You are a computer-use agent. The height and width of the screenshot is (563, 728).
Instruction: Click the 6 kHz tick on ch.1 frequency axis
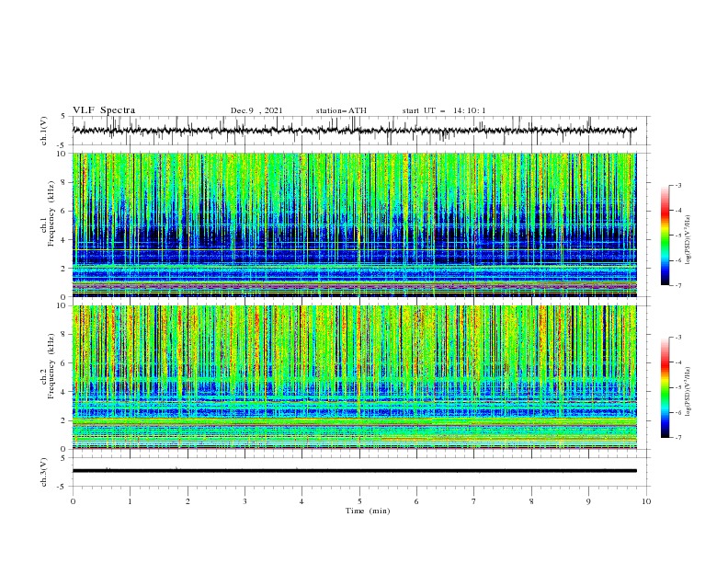pyautogui.click(x=64, y=211)
